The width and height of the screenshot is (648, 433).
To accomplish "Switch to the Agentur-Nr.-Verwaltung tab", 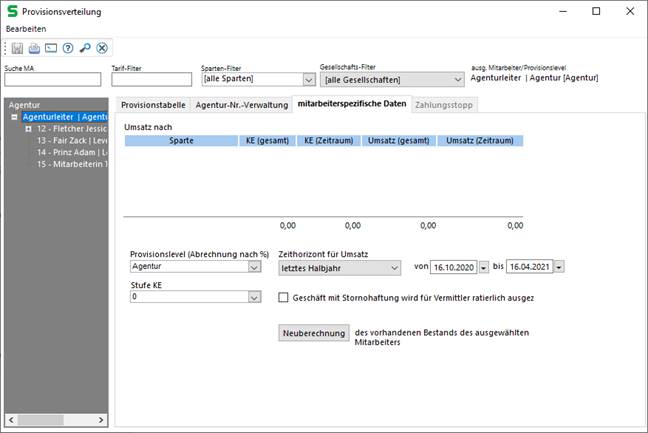I will [x=241, y=104].
